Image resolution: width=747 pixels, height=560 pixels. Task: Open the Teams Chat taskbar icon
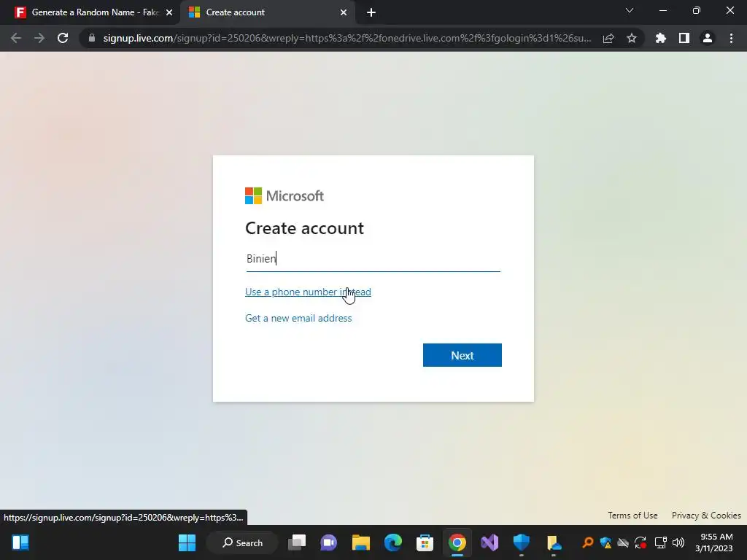click(x=329, y=542)
